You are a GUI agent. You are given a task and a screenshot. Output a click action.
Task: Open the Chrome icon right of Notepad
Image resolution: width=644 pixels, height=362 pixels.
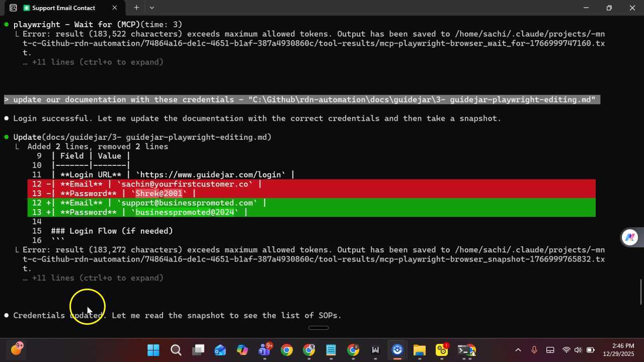click(353, 350)
